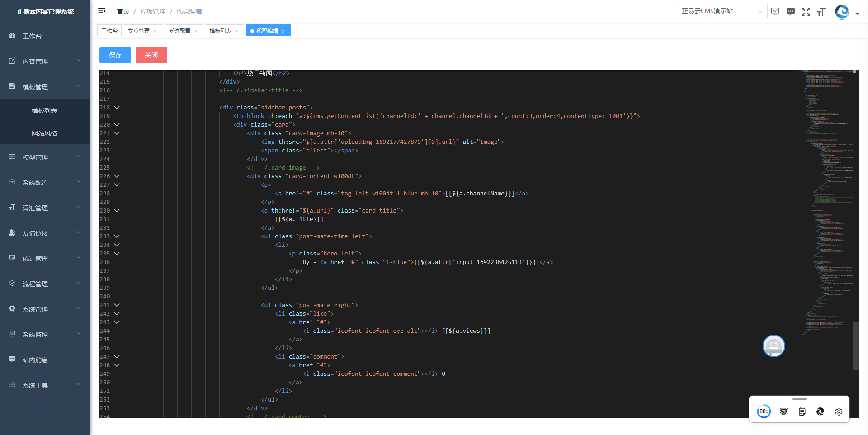The height and width of the screenshot is (435, 868).
Task: Collapse the code at line 241
Action: (x=117, y=305)
